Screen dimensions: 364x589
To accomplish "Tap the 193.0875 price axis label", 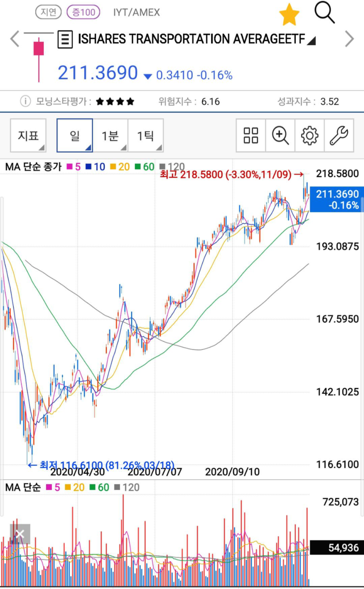I will pyautogui.click(x=337, y=246).
